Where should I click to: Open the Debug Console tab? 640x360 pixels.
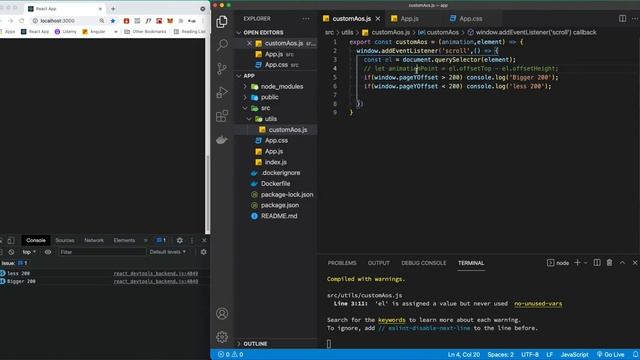click(x=424, y=263)
